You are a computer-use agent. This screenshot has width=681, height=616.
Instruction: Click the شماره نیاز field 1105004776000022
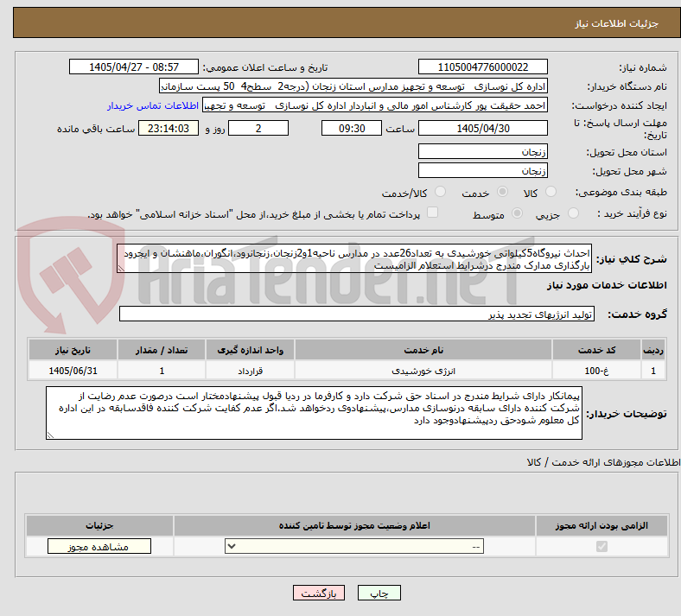click(x=482, y=67)
